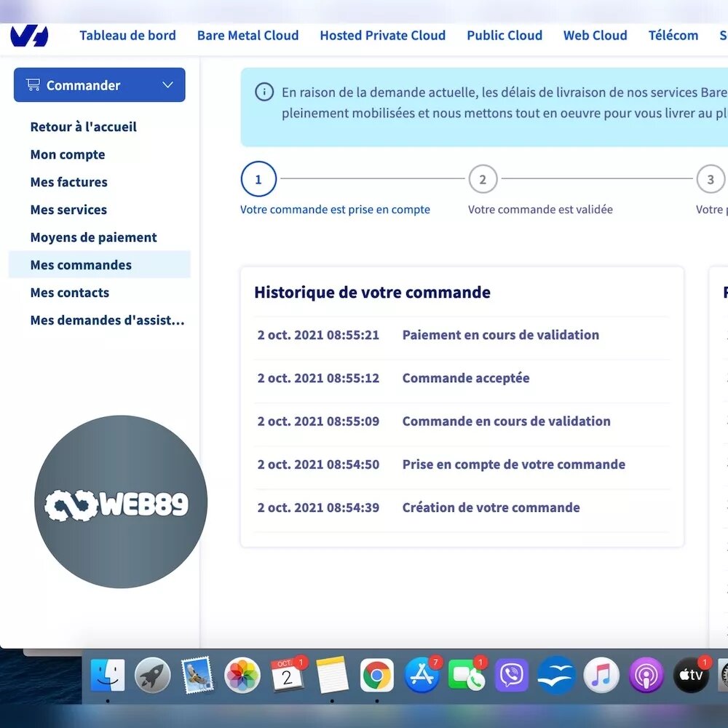Expand the Commander dropdown button

(99, 85)
